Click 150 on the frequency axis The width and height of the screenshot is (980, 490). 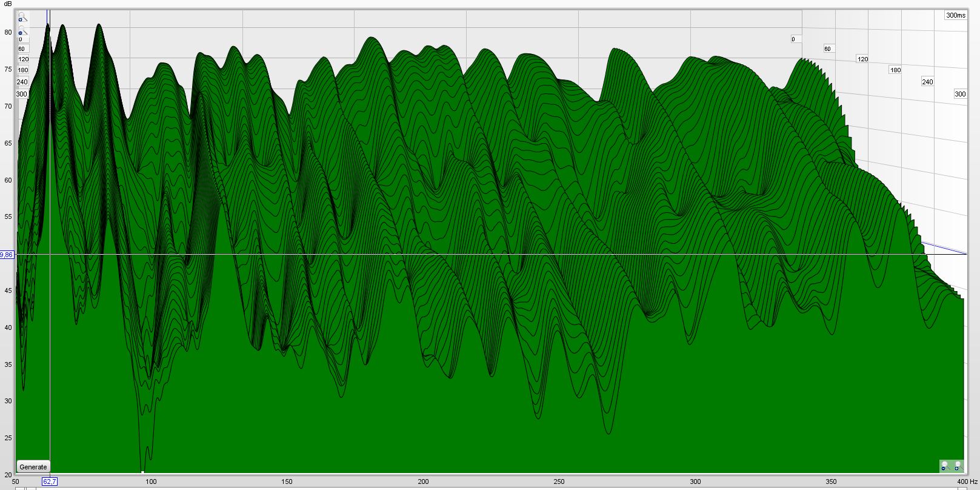click(x=287, y=482)
